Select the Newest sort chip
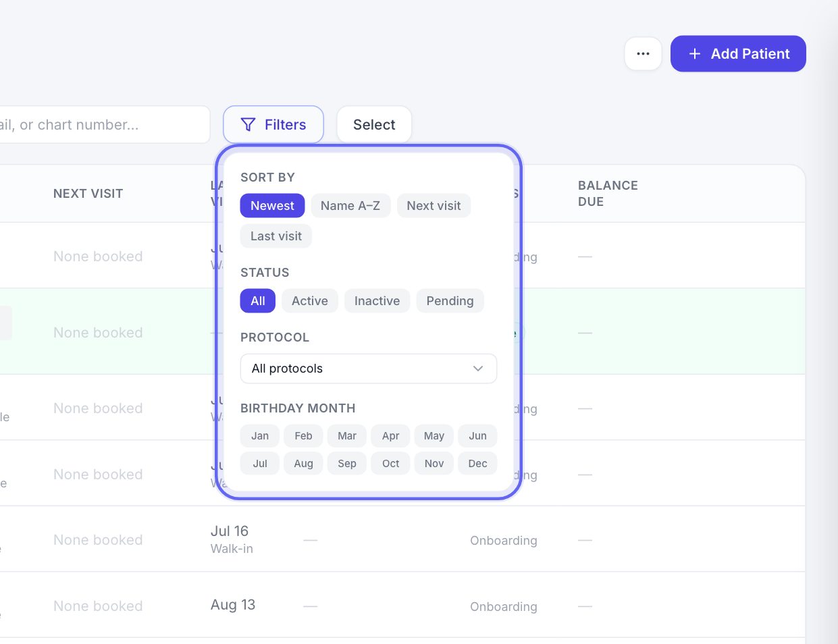 tap(272, 206)
